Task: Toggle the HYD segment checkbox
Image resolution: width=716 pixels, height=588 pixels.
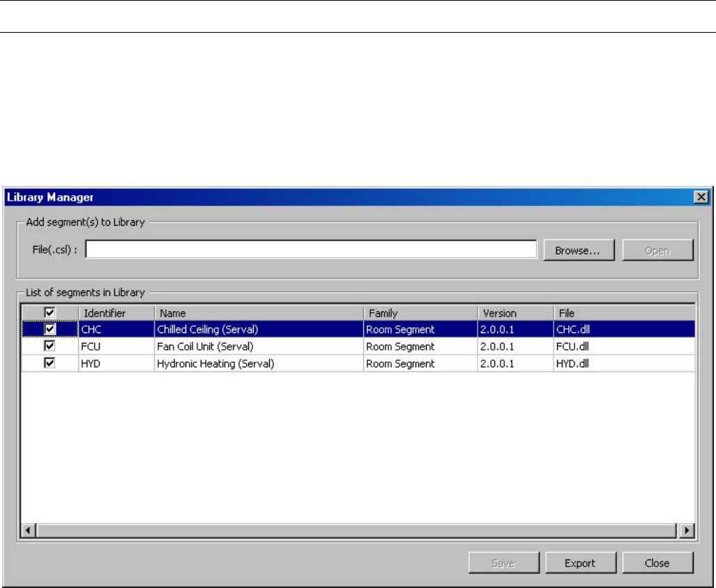Action: coord(49,364)
